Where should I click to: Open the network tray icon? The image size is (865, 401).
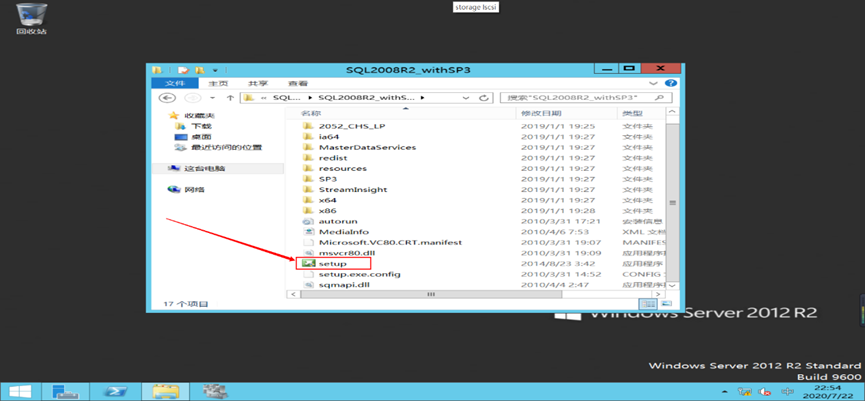click(747, 392)
